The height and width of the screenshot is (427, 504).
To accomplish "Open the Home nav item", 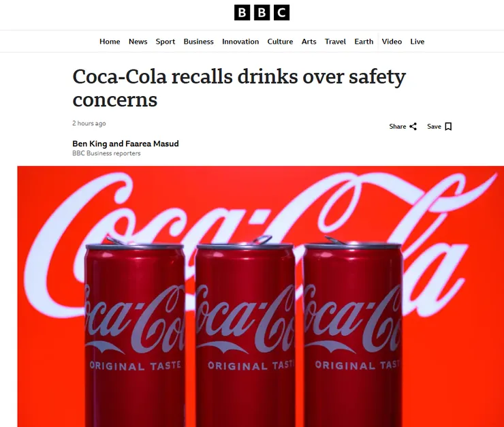I will click(x=110, y=42).
